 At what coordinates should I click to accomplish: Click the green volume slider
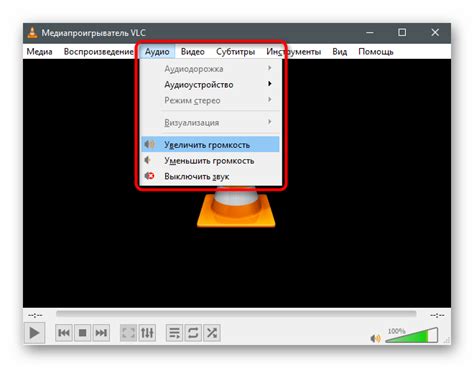411,335
